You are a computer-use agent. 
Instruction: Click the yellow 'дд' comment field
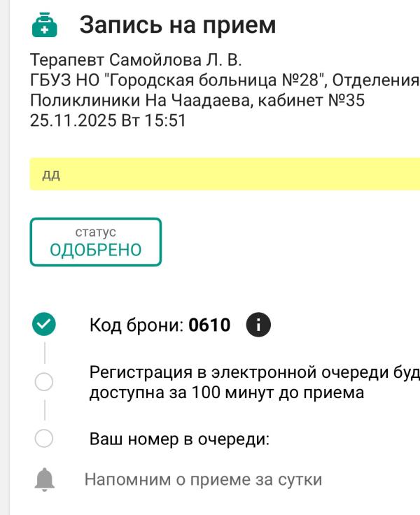(x=224, y=174)
